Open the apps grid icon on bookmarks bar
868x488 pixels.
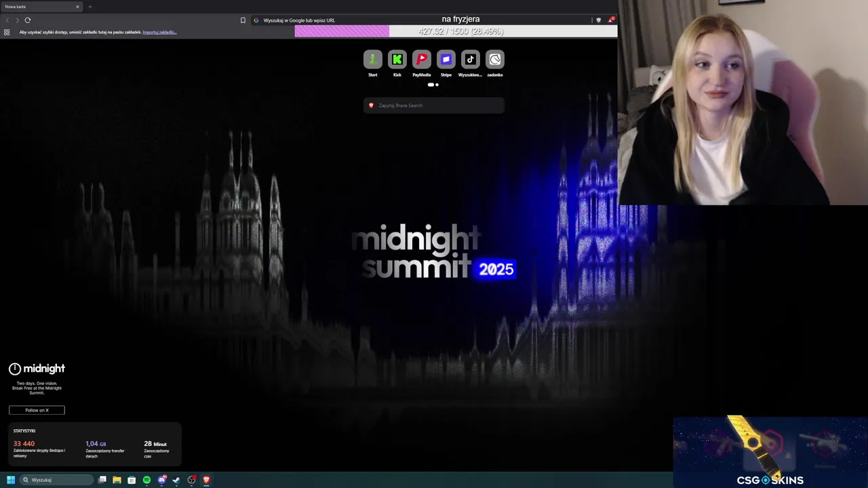[x=7, y=32]
